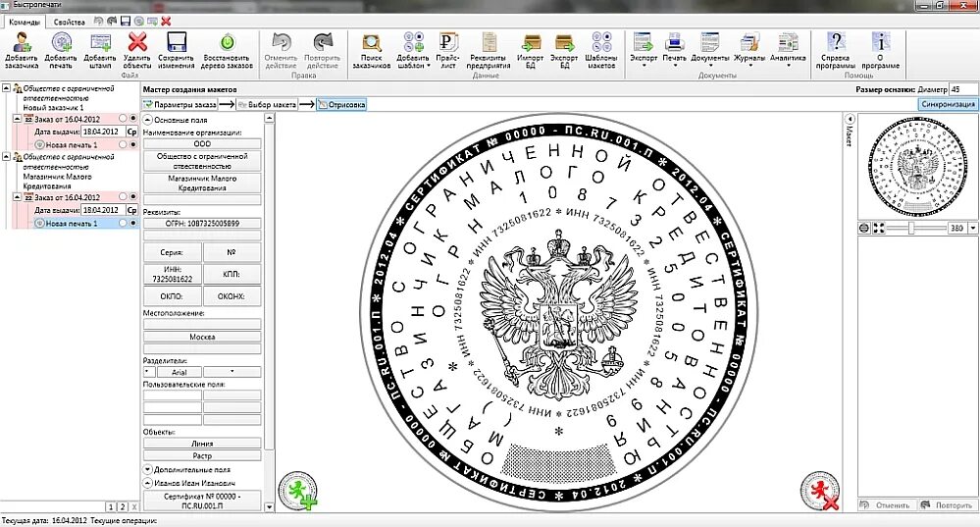Open Экспорт documents dropdown
This screenshot has width=980, height=527.
pyautogui.click(x=644, y=51)
